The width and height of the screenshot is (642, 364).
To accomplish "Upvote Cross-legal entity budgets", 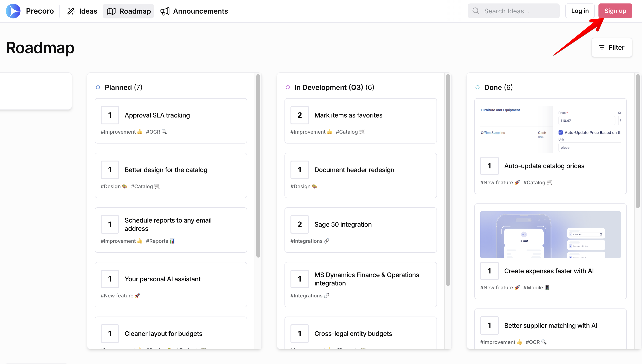I will point(299,334).
